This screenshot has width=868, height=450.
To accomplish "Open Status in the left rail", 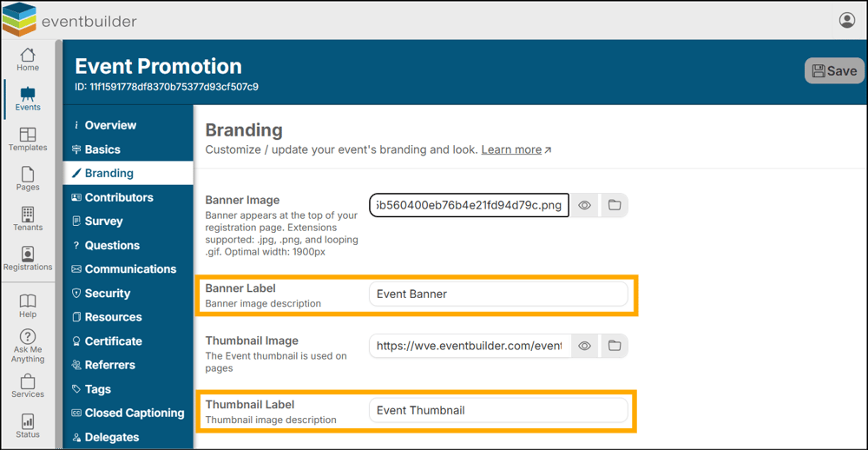I will 28,427.
